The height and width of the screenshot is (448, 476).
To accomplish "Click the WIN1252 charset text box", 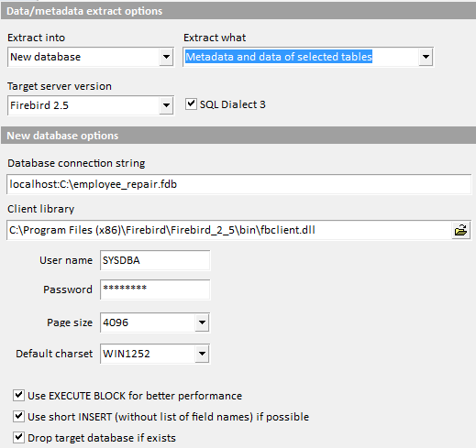I will coord(148,354).
